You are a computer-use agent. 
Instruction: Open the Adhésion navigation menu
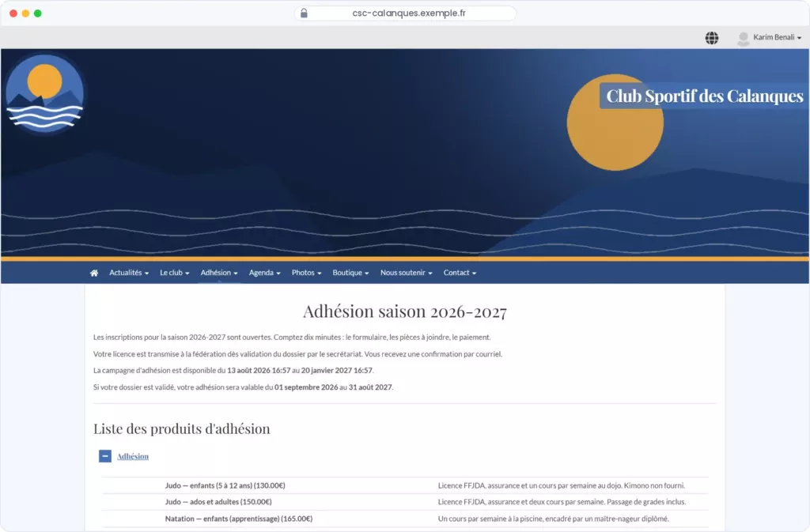[219, 273]
